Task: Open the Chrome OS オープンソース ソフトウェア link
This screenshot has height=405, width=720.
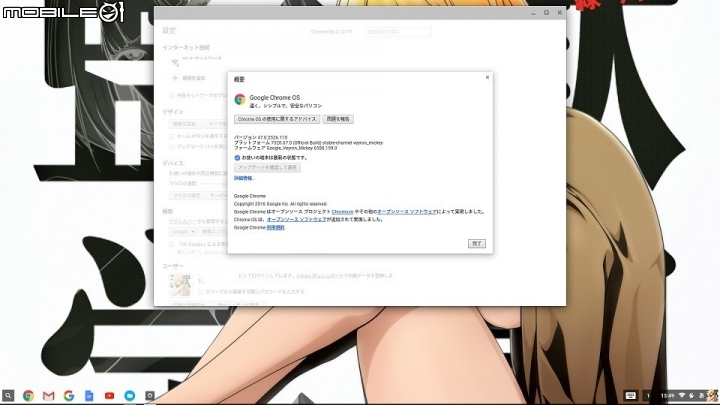Action: tap(297, 219)
